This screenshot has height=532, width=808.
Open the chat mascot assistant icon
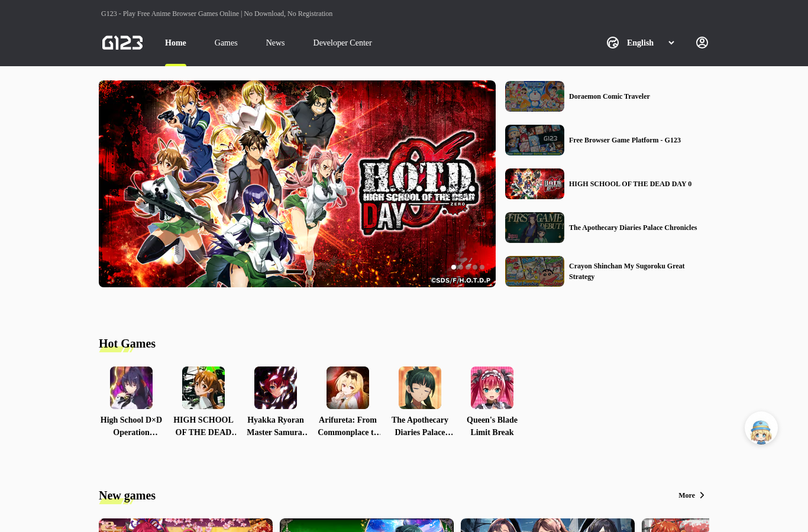click(761, 428)
